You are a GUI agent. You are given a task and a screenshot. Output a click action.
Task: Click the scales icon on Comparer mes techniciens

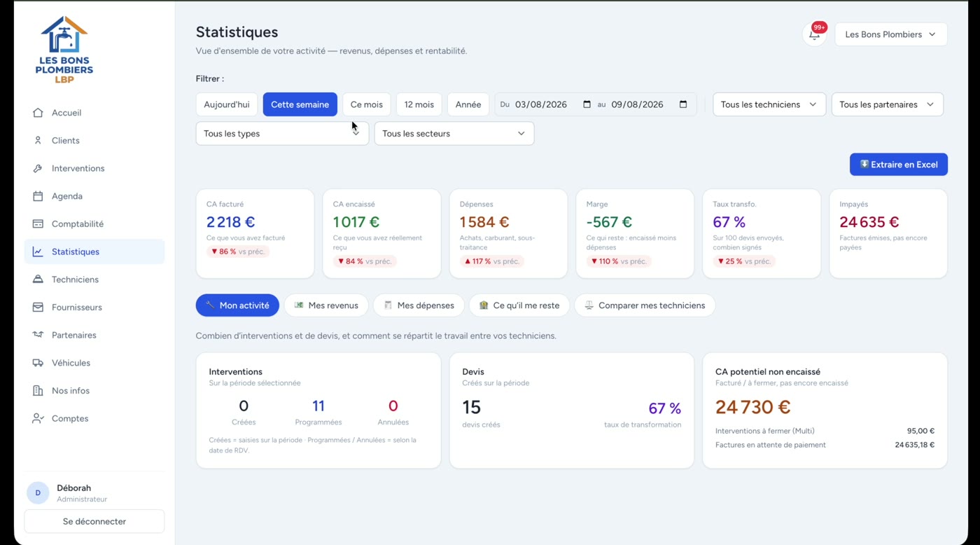[589, 305]
